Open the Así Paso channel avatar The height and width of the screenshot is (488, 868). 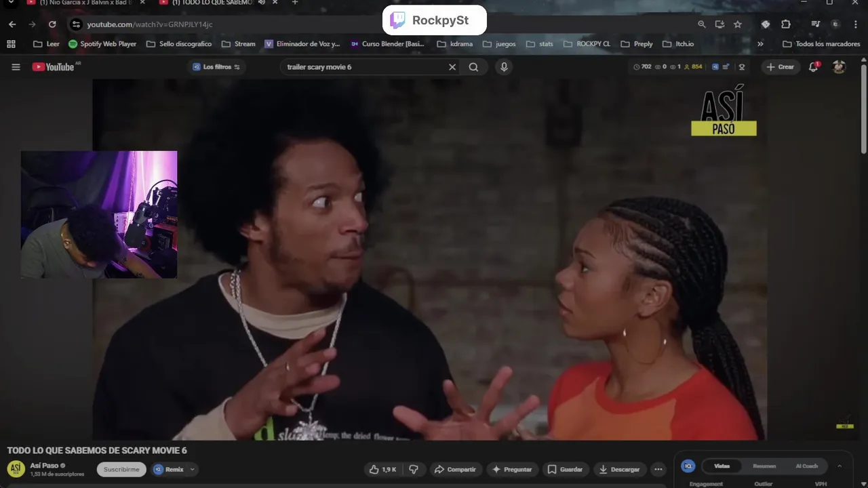point(16,469)
